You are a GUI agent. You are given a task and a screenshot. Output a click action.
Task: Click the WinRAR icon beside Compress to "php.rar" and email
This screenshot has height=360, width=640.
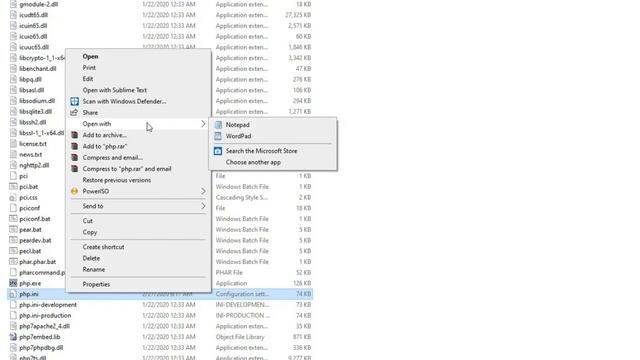[x=74, y=169]
